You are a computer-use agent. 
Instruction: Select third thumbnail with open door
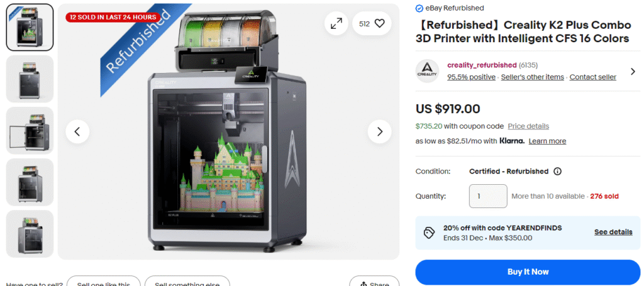coord(30,131)
